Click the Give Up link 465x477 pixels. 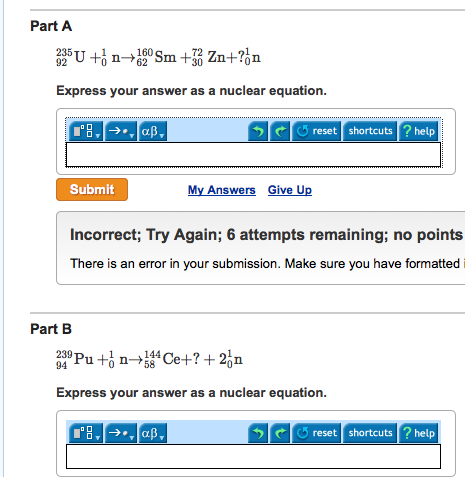tap(290, 190)
